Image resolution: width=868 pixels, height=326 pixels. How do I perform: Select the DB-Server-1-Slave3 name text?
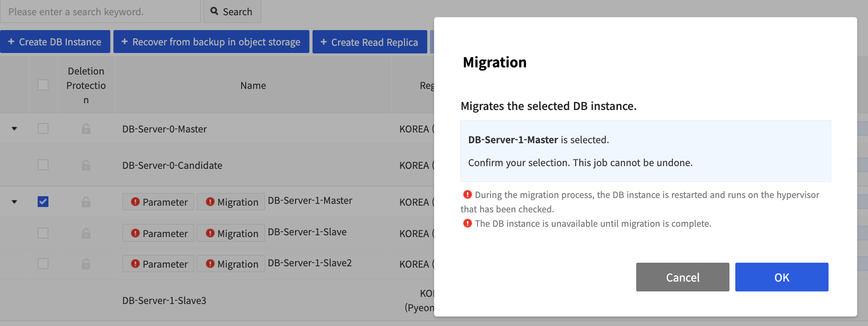tap(164, 300)
